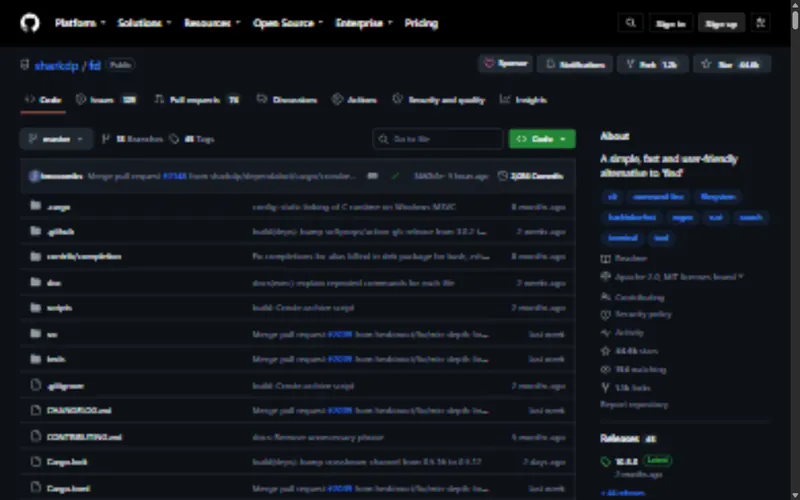Image resolution: width=800 pixels, height=500 pixels.
Task: Open the search magnifier in the header
Action: click(631, 23)
